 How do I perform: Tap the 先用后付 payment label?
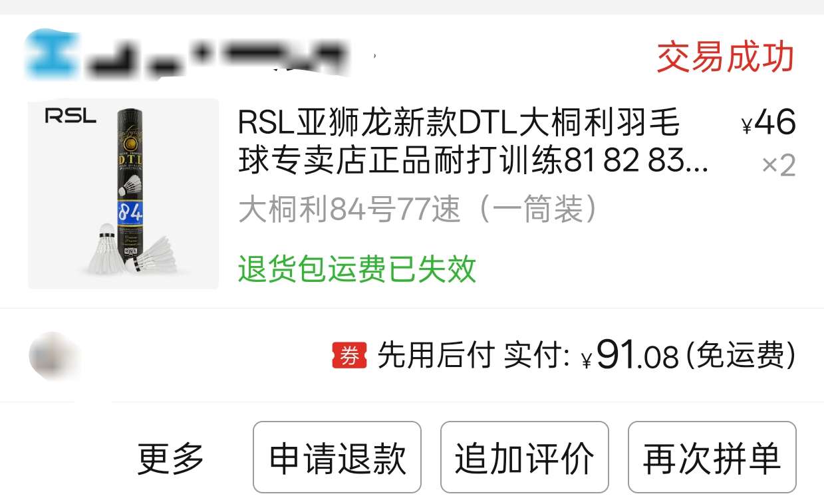tap(436, 356)
